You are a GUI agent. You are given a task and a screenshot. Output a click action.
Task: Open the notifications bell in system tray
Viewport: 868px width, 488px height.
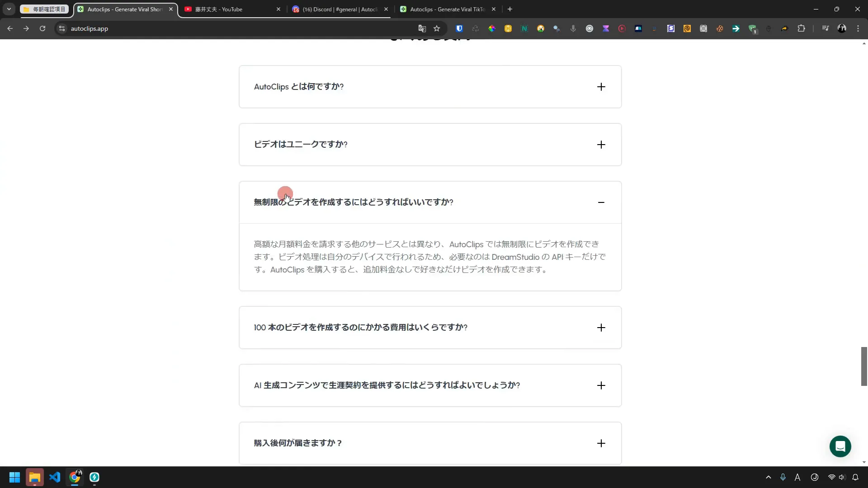(855, 477)
